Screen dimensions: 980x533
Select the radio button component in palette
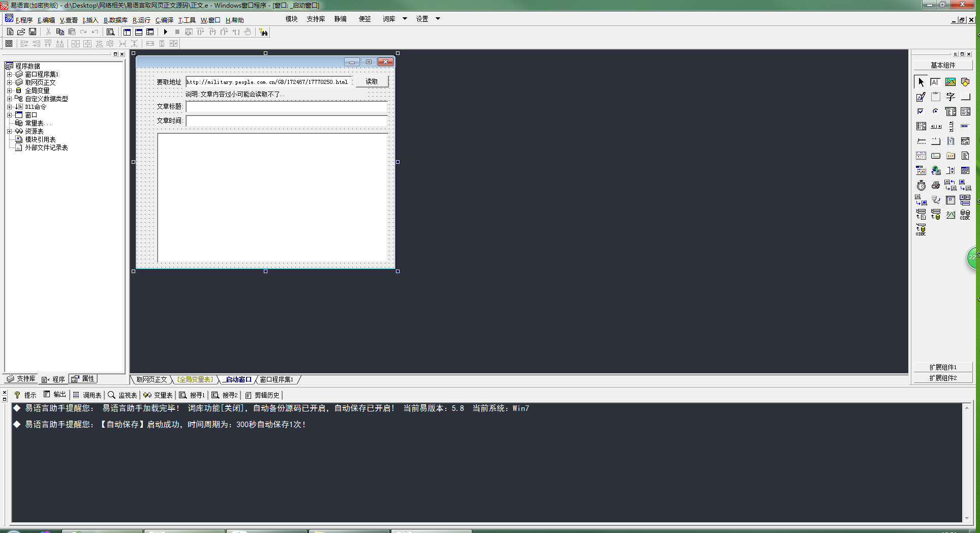point(935,111)
